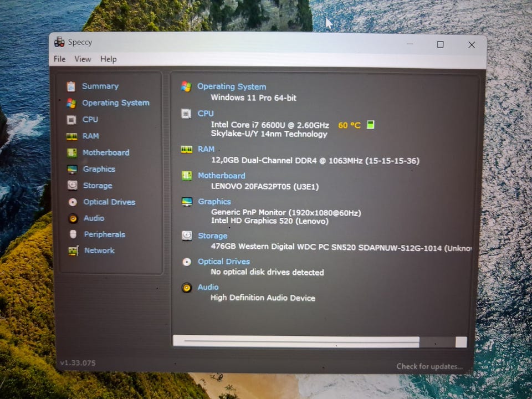532x399 pixels.
Task: Click the Operating System heading link in summary
Action: (x=232, y=86)
